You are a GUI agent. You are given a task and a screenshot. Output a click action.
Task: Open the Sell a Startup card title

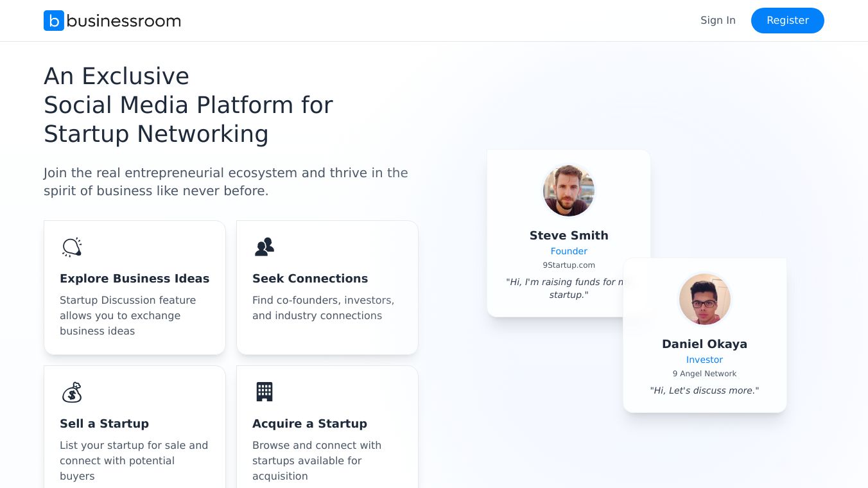pyautogui.click(x=104, y=424)
